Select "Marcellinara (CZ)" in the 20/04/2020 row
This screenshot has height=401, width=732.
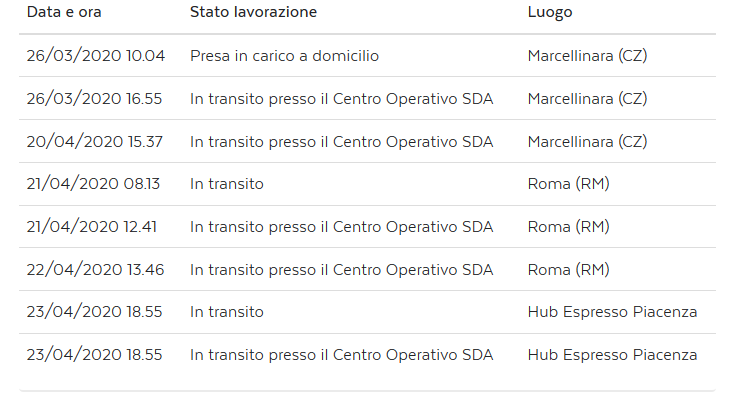tap(587, 142)
